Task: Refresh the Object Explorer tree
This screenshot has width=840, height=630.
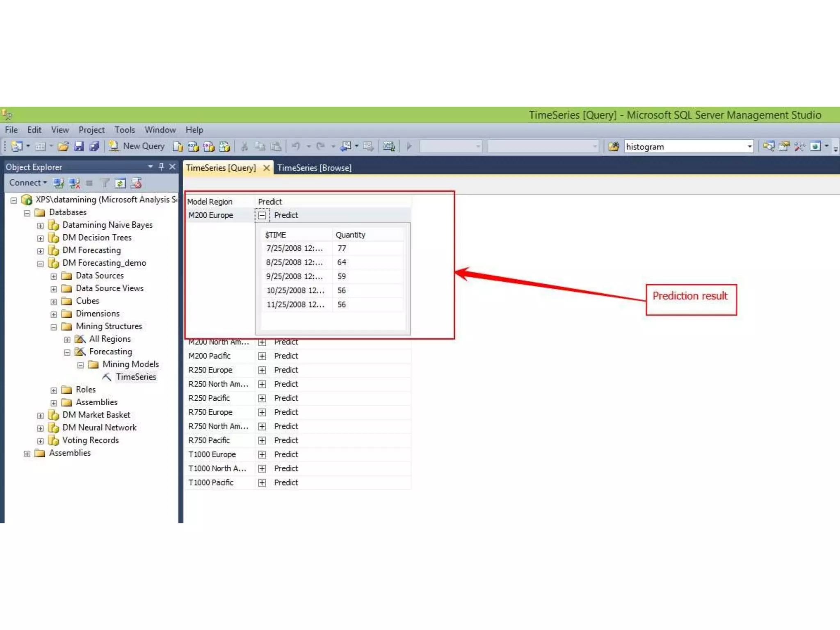Action: pos(120,183)
